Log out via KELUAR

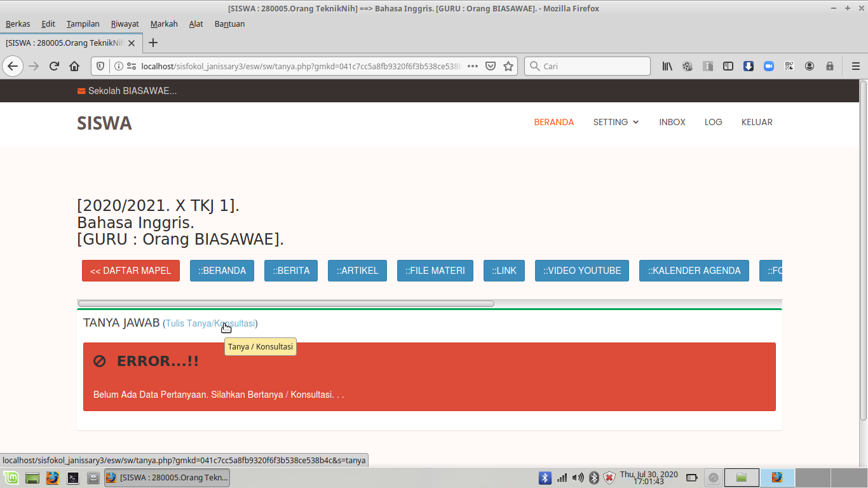click(x=757, y=122)
